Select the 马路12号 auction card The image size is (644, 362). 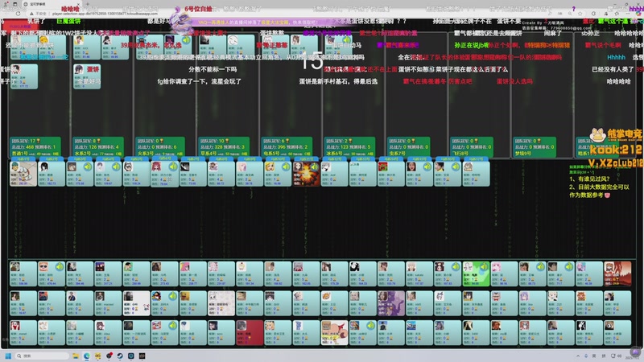(x=334, y=174)
